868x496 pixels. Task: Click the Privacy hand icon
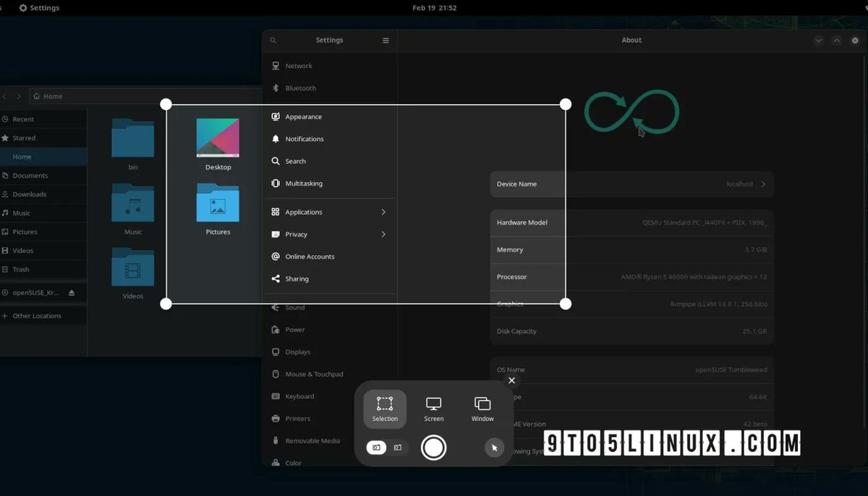pyautogui.click(x=276, y=234)
